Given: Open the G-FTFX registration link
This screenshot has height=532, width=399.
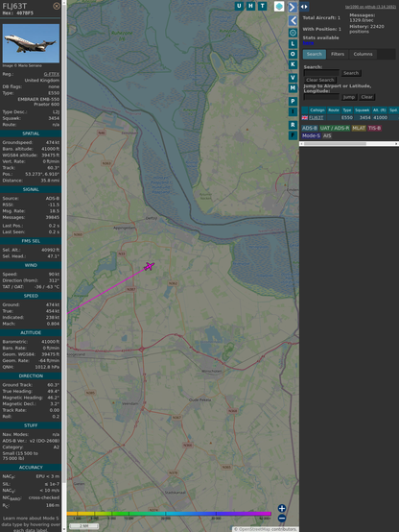Looking at the screenshot, I should pyautogui.click(x=51, y=74).
